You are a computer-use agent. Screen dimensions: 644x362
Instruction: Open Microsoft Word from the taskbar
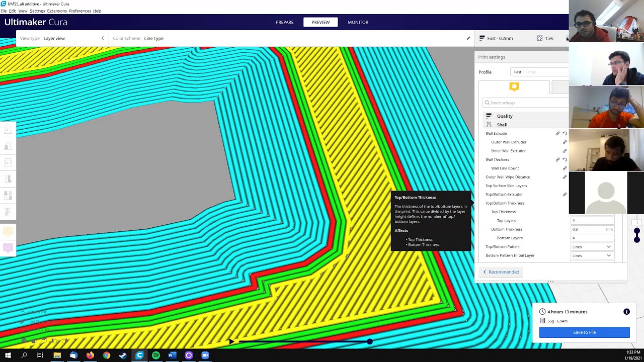point(172,355)
